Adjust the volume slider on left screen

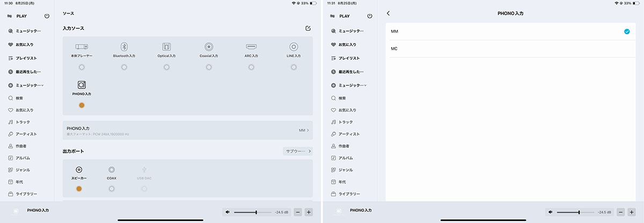tap(253, 212)
